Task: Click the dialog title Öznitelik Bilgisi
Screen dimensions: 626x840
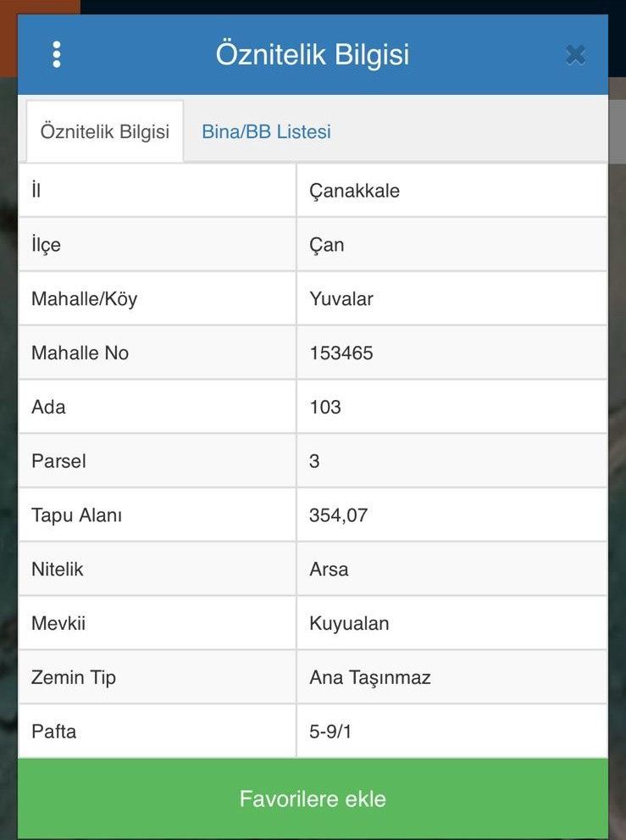Action: tap(313, 54)
